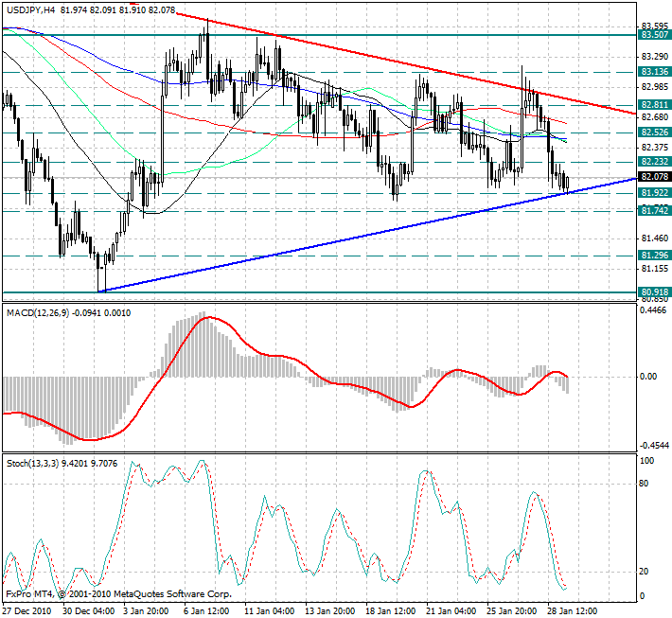
Task: Click the Stoch(13,3,3) indicator label
Action: click(33, 463)
